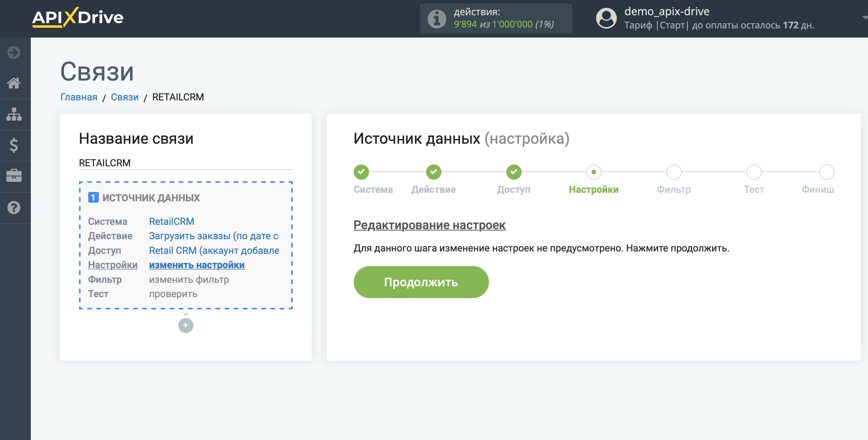Click the actions info icon

437,19
